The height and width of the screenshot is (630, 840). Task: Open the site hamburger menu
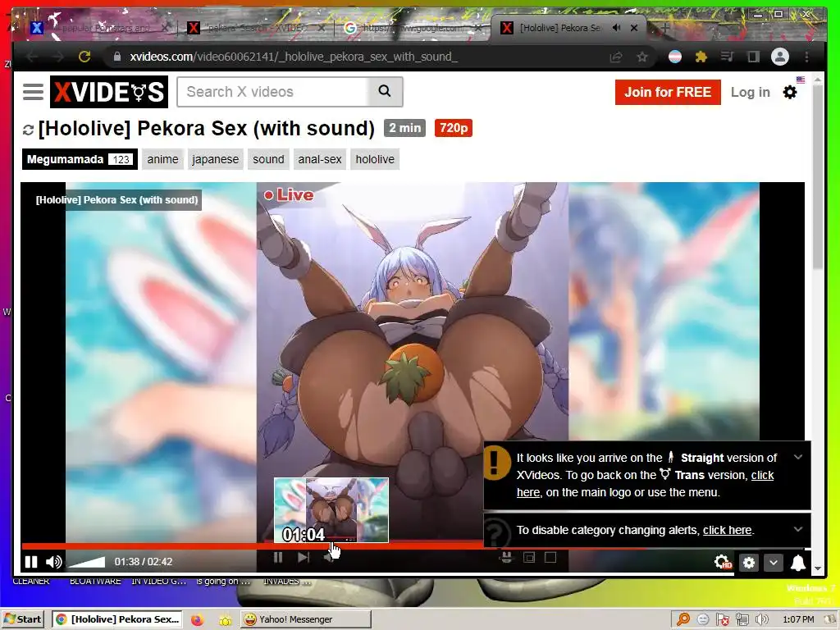click(x=33, y=92)
